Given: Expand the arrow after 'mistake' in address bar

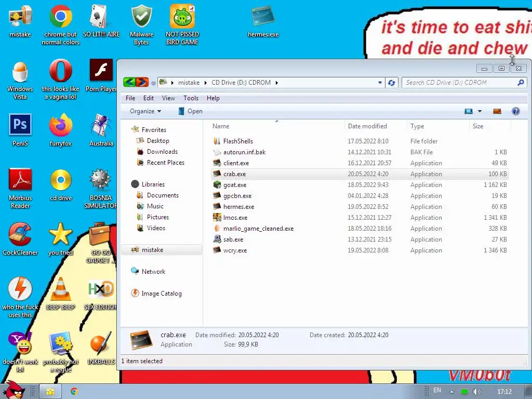Looking at the screenshot, I should (206, 83).
